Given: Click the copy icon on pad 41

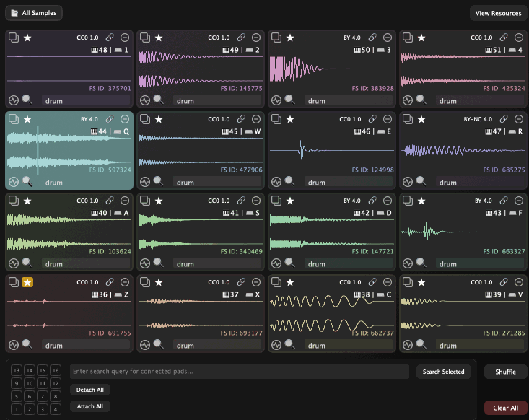Looking at the screenshot, I should click(x=146, y=201).
